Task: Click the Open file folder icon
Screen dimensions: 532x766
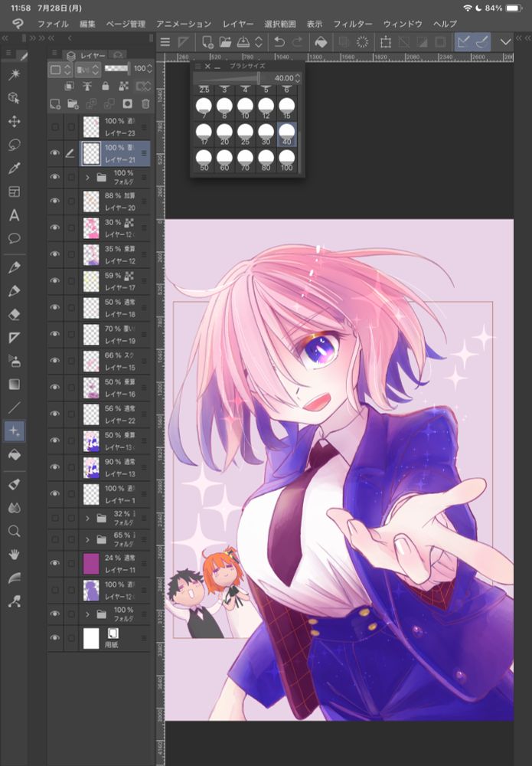Action: [225, 42]
